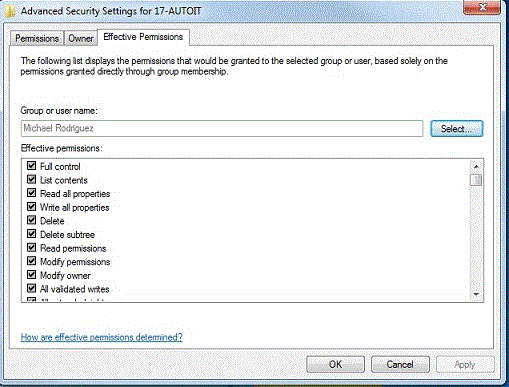The height and width of the screenshot is (387, 509).
Task: Toggle the Delete checkbox
Action: pyautogui.click(x=31, y=220)
